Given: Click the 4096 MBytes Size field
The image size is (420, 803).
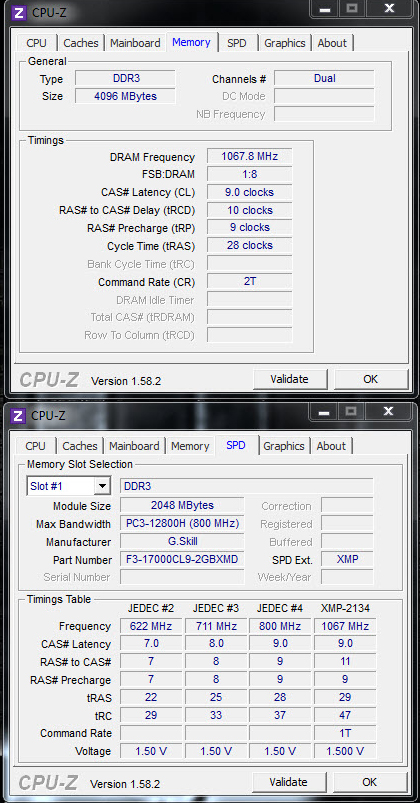Looking at the screenshot, I should (125, 96).
